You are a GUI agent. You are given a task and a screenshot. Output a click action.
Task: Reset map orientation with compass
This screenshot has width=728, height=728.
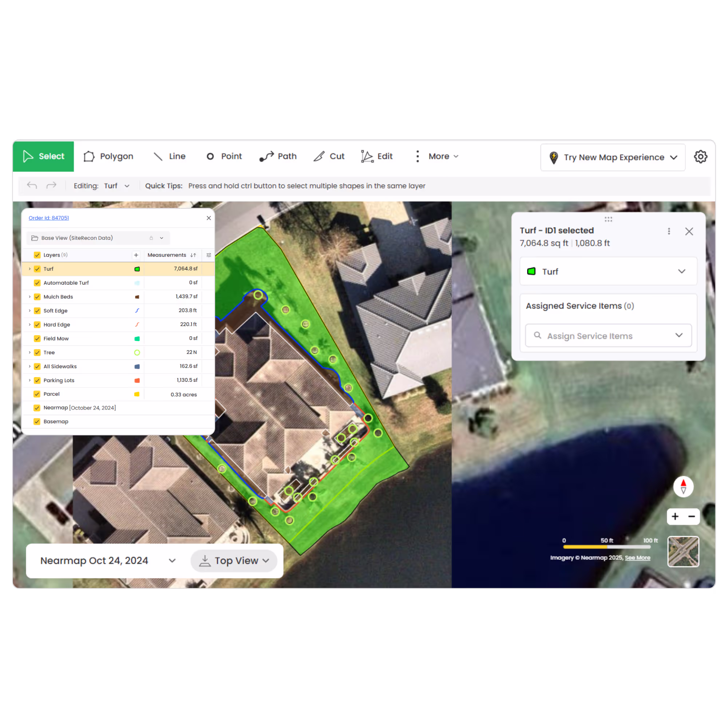(683, 486)
